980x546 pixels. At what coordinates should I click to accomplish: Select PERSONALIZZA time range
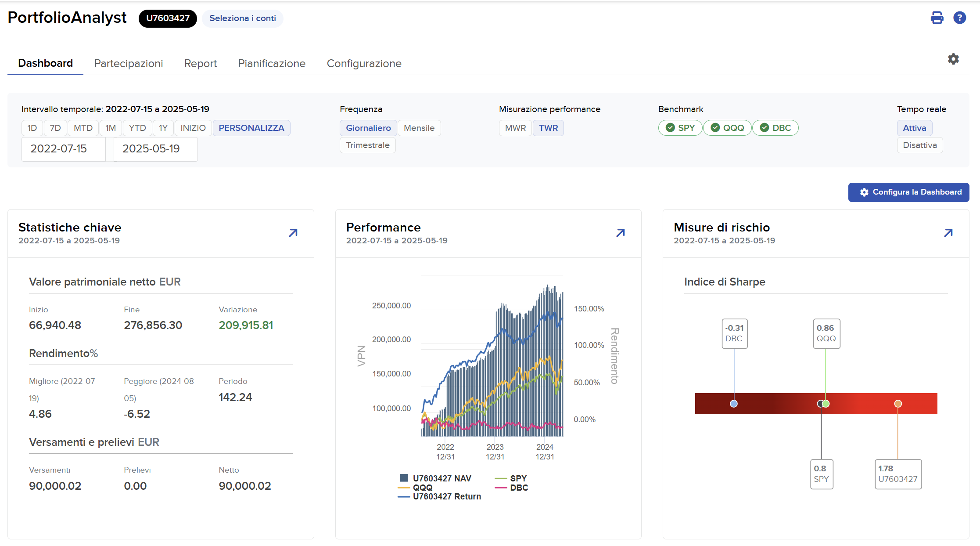tap(251, 128)
